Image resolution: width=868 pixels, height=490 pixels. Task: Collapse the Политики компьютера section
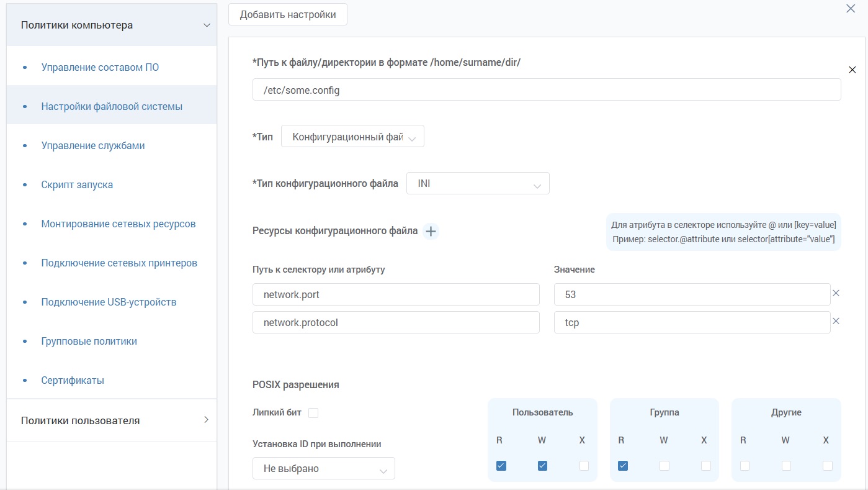pos(207,25)
